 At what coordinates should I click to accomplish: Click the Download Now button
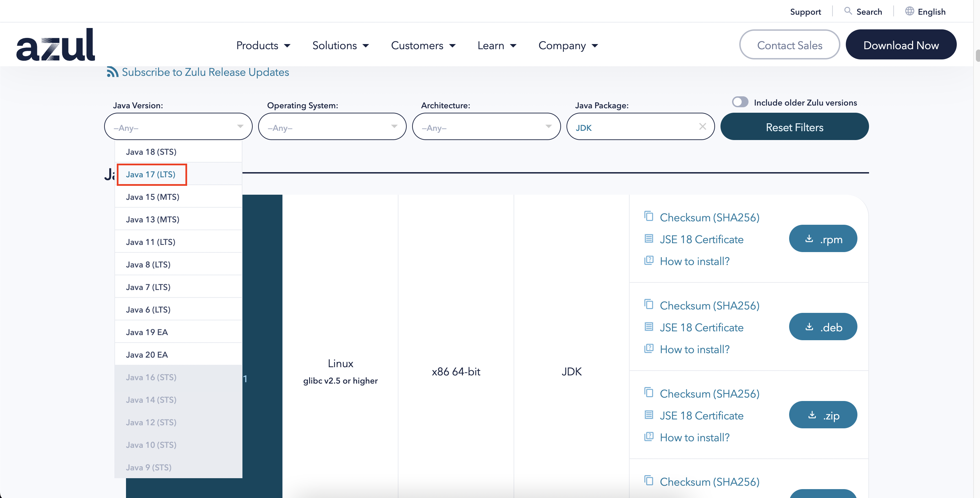coord(900,45)
